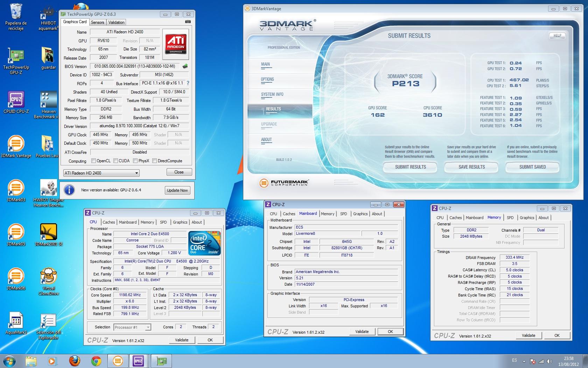Click SUBMIT SAVED button

[x=532, y=167]
